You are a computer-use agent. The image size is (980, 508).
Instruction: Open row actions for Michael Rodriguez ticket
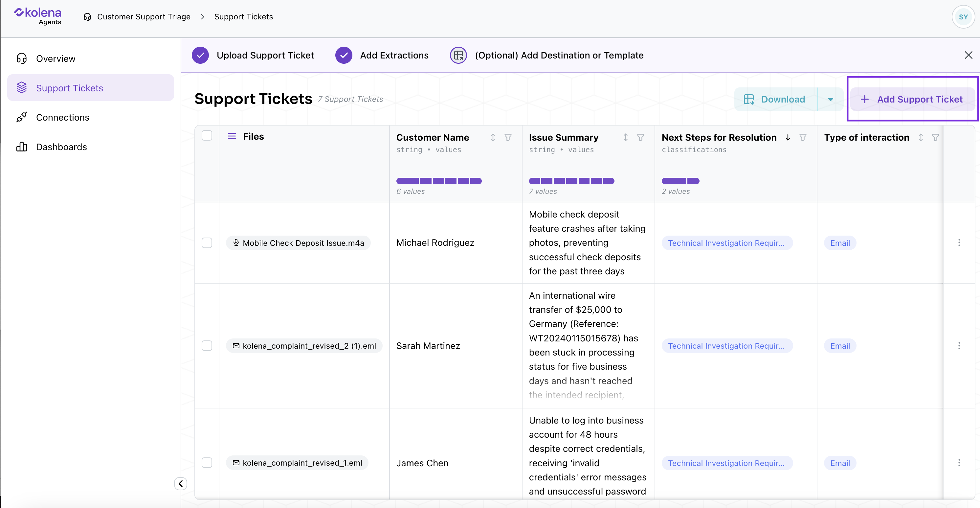(959, 242)
